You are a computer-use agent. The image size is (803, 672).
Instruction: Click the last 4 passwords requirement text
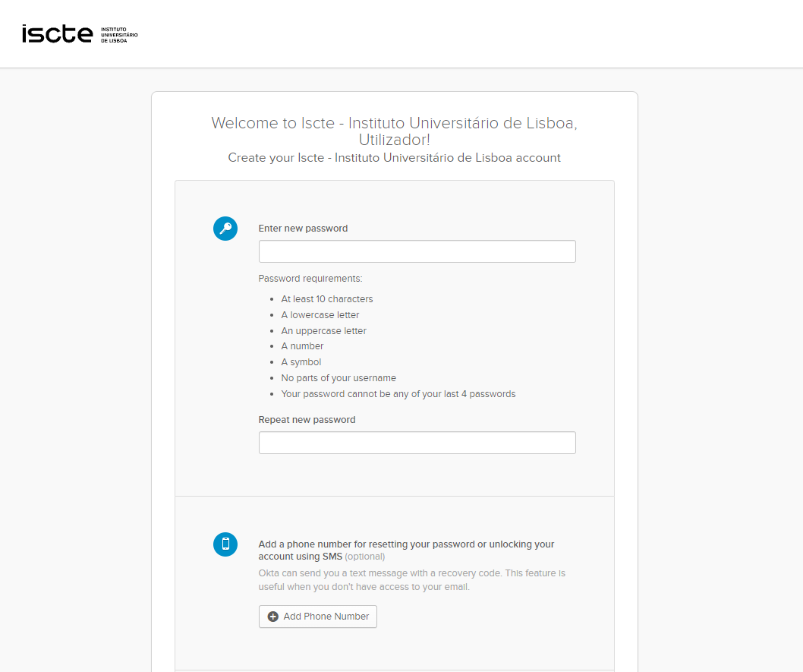(398, 394)
